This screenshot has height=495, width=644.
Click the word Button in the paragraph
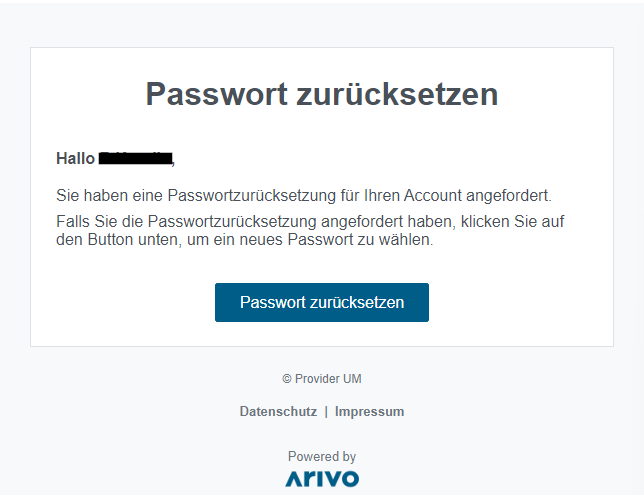click(110, 239)
